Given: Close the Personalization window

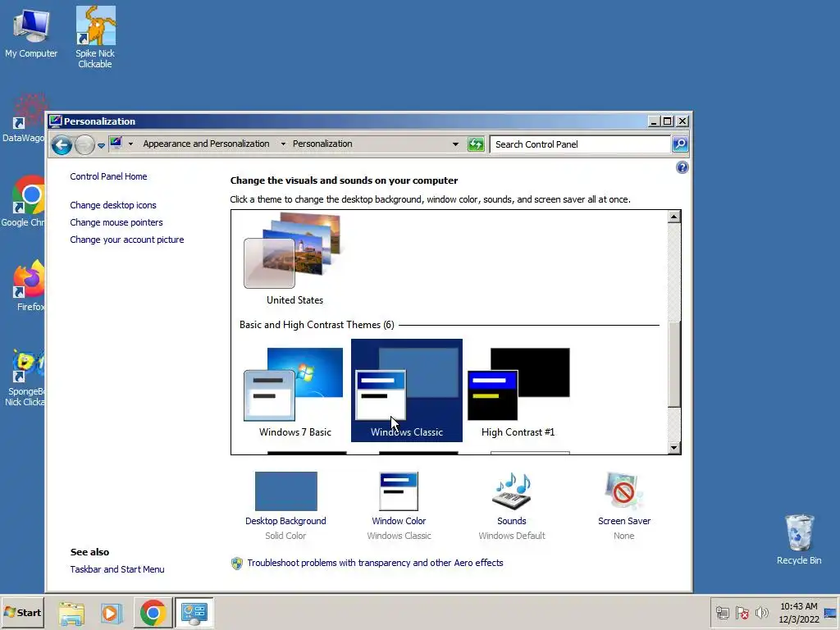Looking at the screenshot, I should click(682, 121).
